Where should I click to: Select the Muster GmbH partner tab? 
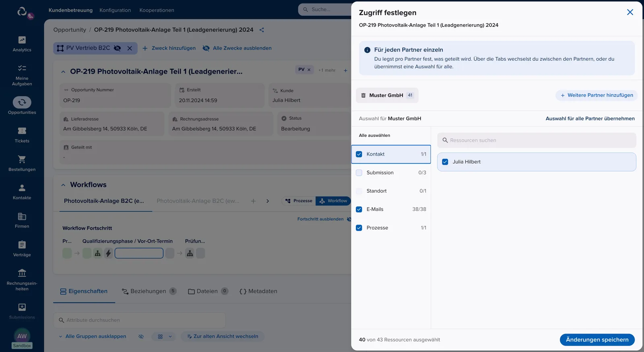pos(387,95)
